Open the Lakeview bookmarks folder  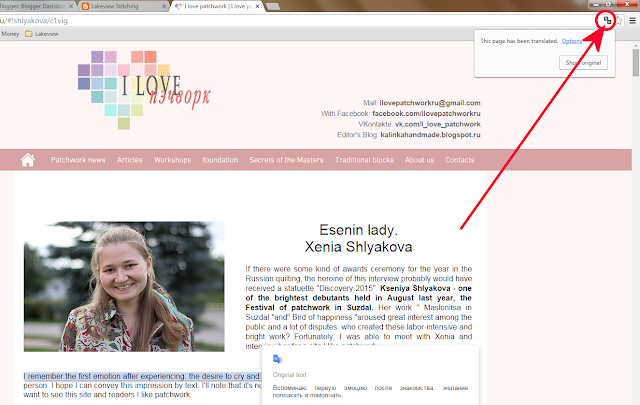(42, 34)
